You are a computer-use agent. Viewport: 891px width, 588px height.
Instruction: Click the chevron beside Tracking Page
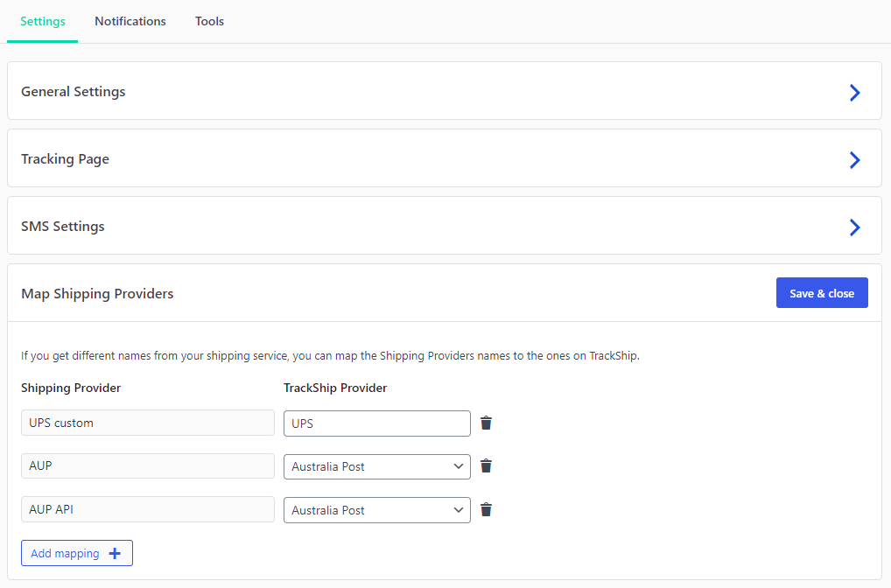click(854, 159)
